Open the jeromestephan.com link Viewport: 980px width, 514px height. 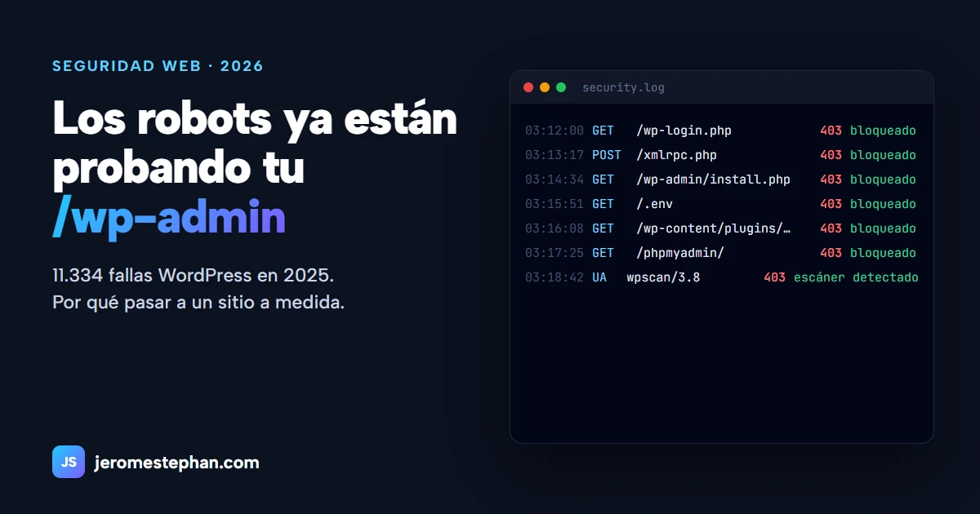[x=177, y=463]
